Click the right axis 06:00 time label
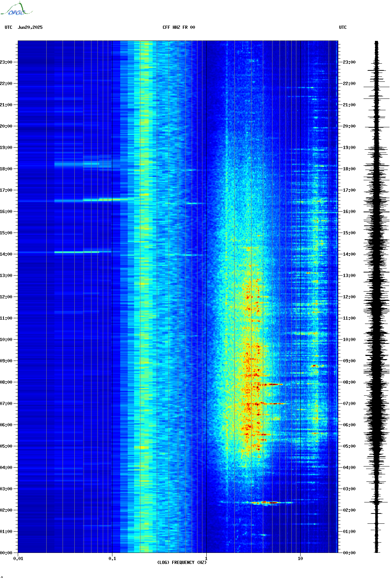This screenshot has width=392, height=581. pos(349,425)
